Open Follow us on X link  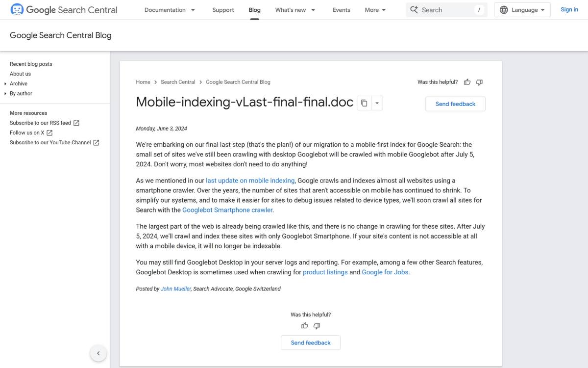pyautogui.click(x=31, y=132)
